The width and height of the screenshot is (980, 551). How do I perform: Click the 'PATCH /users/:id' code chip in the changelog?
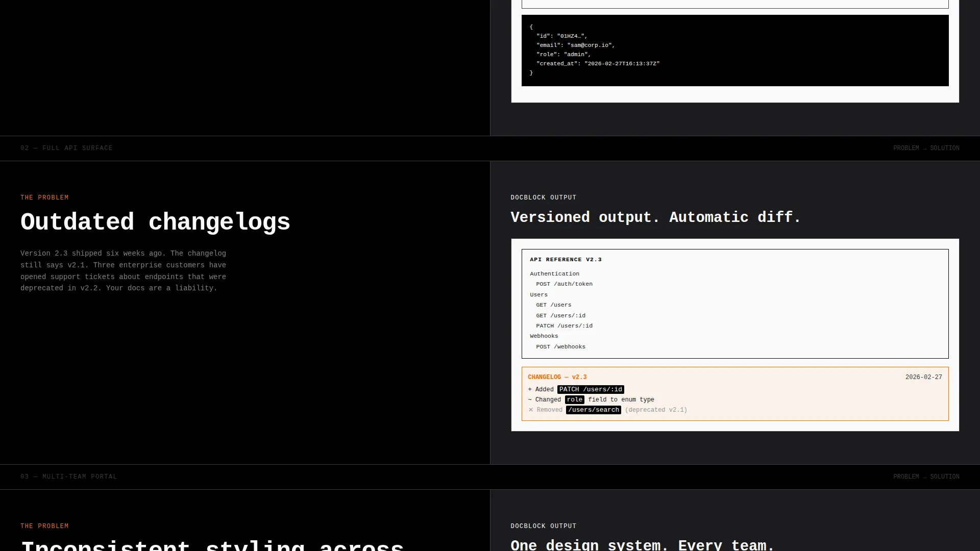[591, 390]
